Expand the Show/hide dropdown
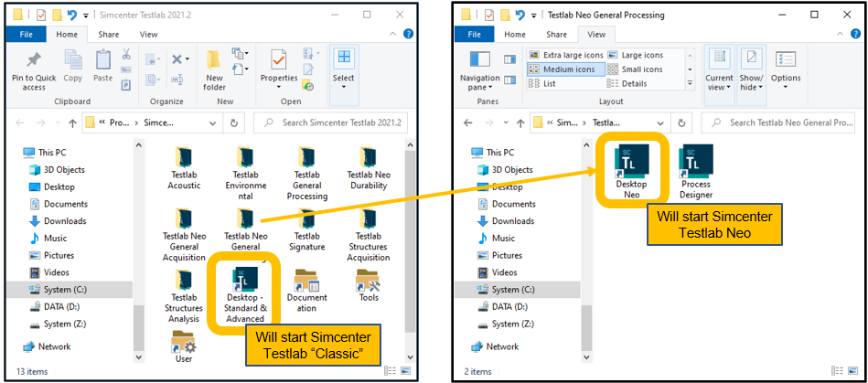The width and height of the screenshot is (868, 383). [x=751, y=70]
